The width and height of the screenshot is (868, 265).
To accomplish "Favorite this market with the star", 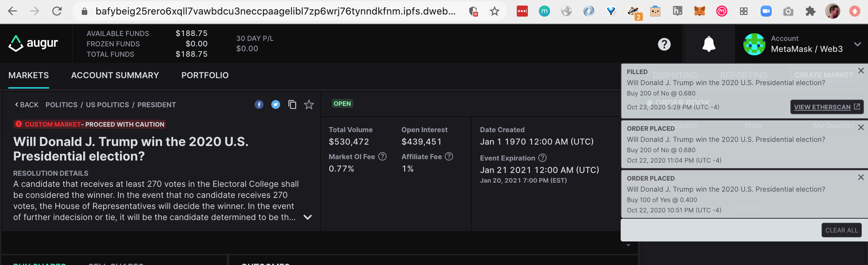I will tap(309, 104).
